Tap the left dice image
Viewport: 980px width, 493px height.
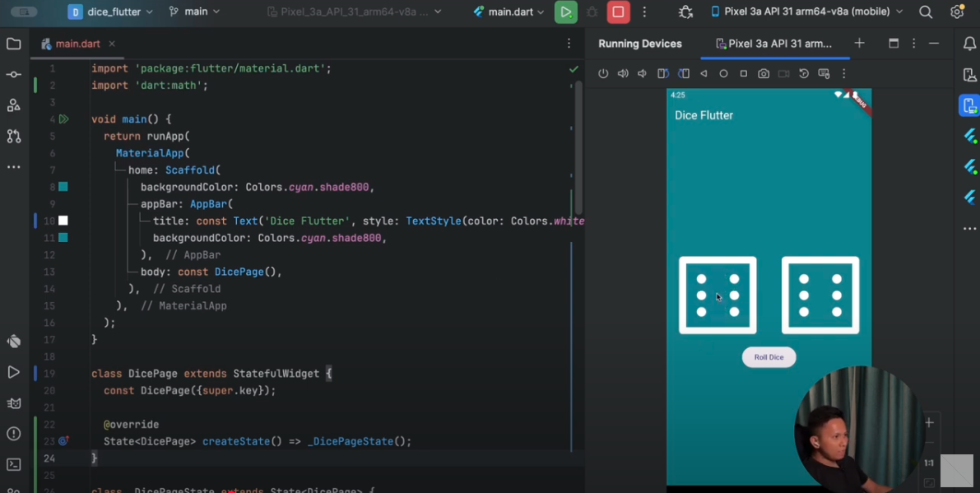(718, 295)
